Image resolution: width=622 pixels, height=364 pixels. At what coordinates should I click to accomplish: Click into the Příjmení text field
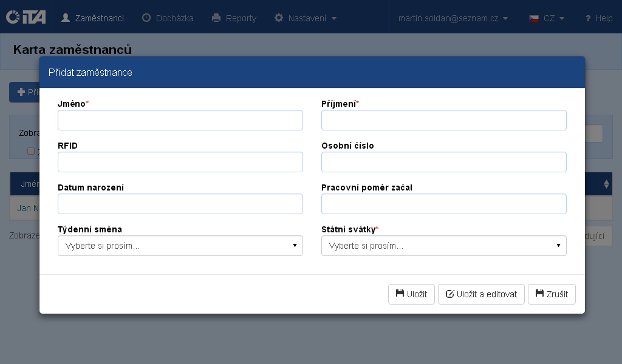pyautogui.click(x=443, y=120)
